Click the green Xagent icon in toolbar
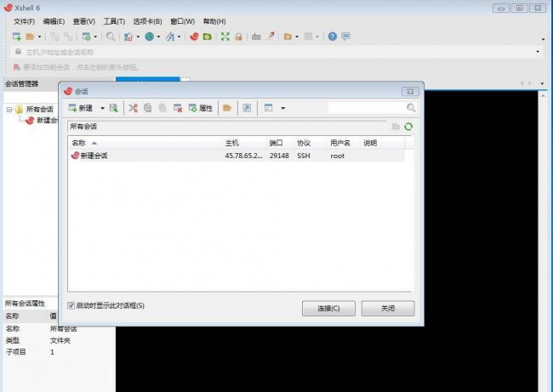Image resolution: width=553 pixels, height=392 pixels. tap(208, 37)
